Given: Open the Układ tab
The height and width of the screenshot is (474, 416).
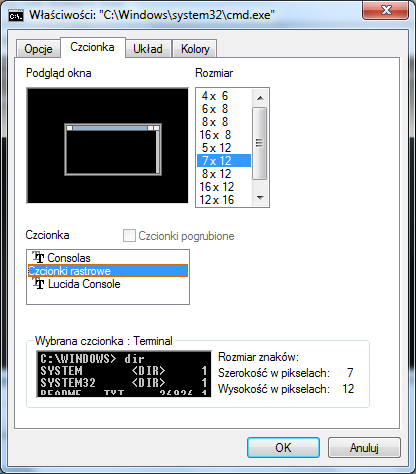Looking at the screenshot, I should 148,49.
